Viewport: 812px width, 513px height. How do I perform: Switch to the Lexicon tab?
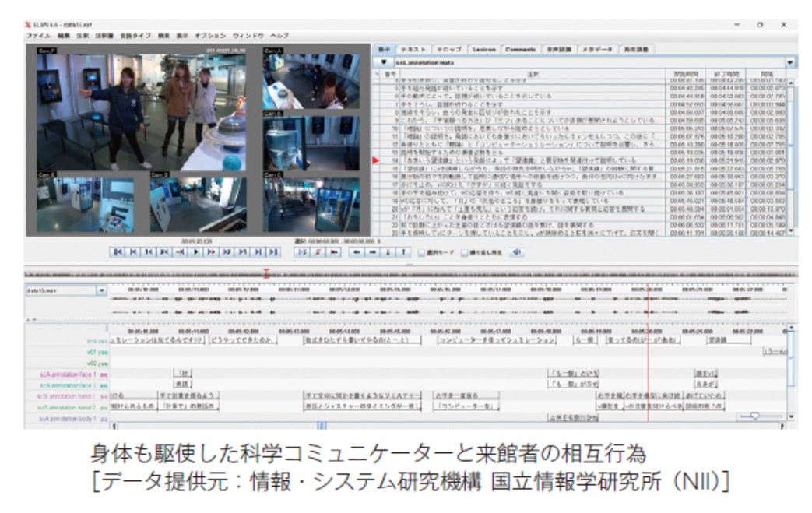(x=483, y=49)
